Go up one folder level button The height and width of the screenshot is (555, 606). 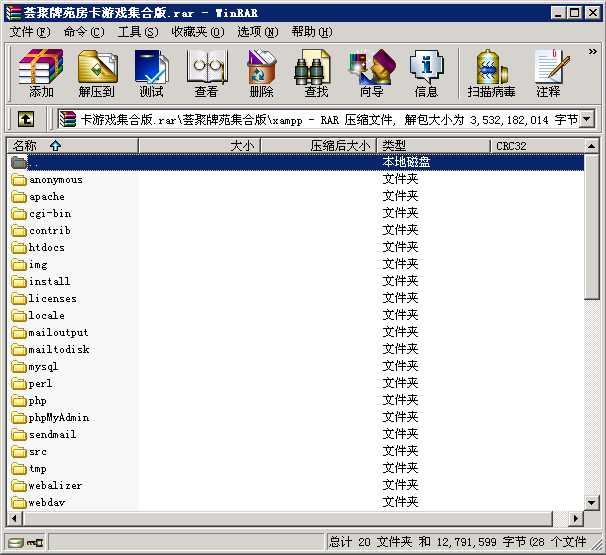26,119
